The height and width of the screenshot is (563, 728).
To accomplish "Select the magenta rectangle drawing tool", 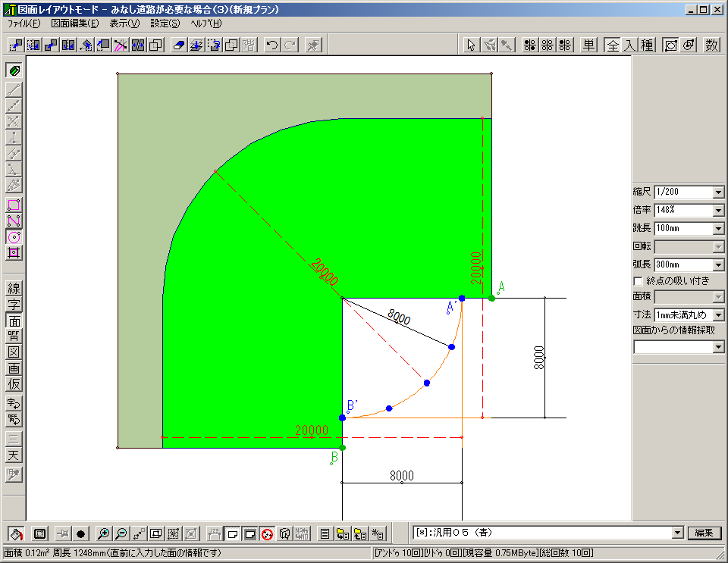I will 14,205.
